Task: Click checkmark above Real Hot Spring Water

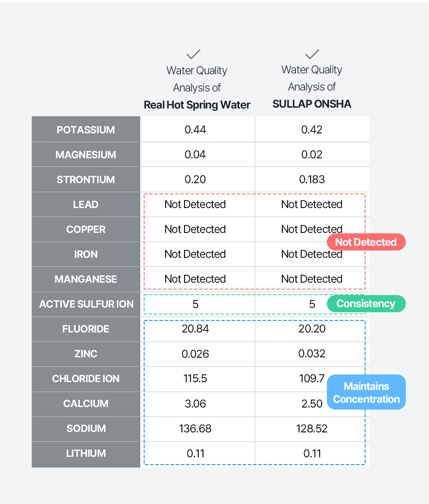Action: tap(193, 54)
